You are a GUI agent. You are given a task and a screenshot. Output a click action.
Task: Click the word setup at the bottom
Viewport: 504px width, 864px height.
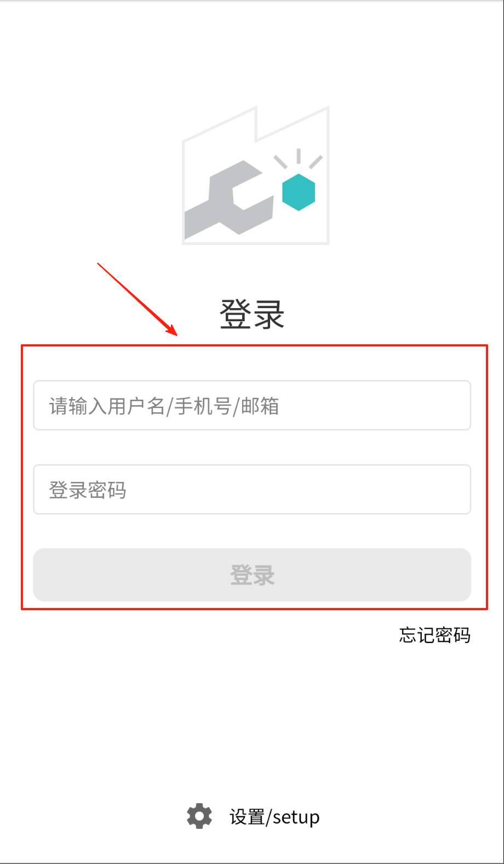296,817
